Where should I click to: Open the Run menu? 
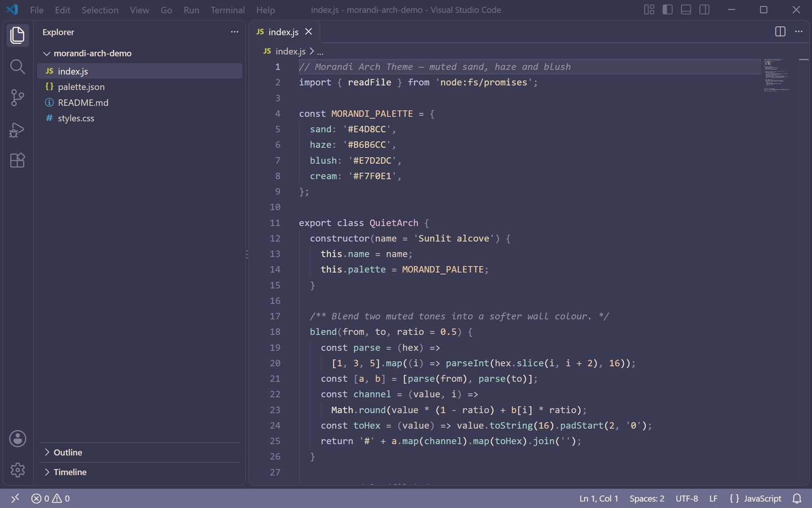(x=192, y=10)
